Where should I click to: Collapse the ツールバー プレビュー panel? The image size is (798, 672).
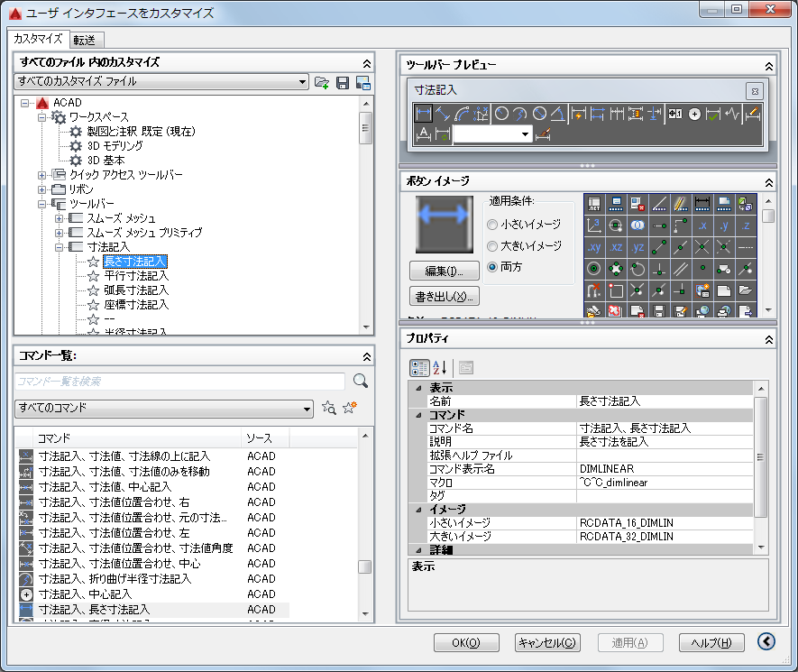point(769,66)
